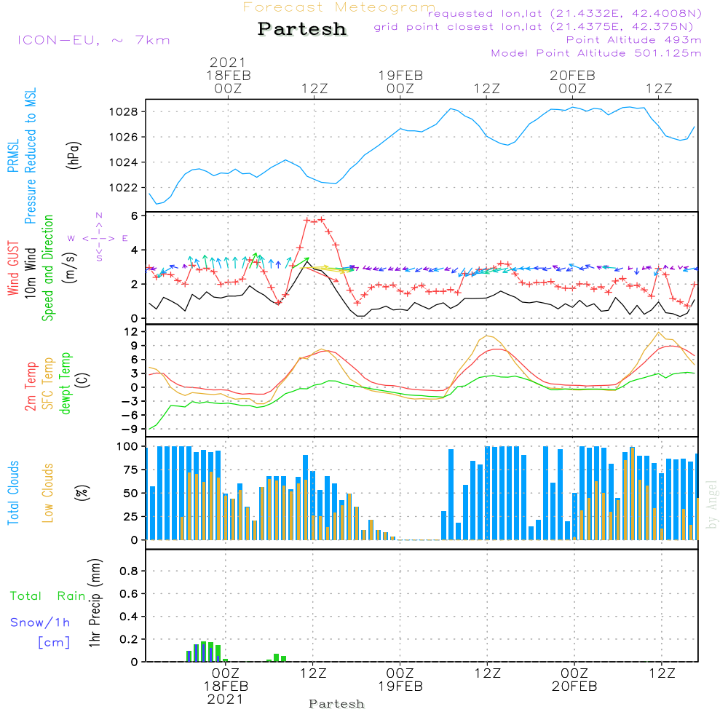This screenshot has height=728, width=728.
Task: Click the Model Point Altitude 501.125m text
Action: tap(596, 53)
